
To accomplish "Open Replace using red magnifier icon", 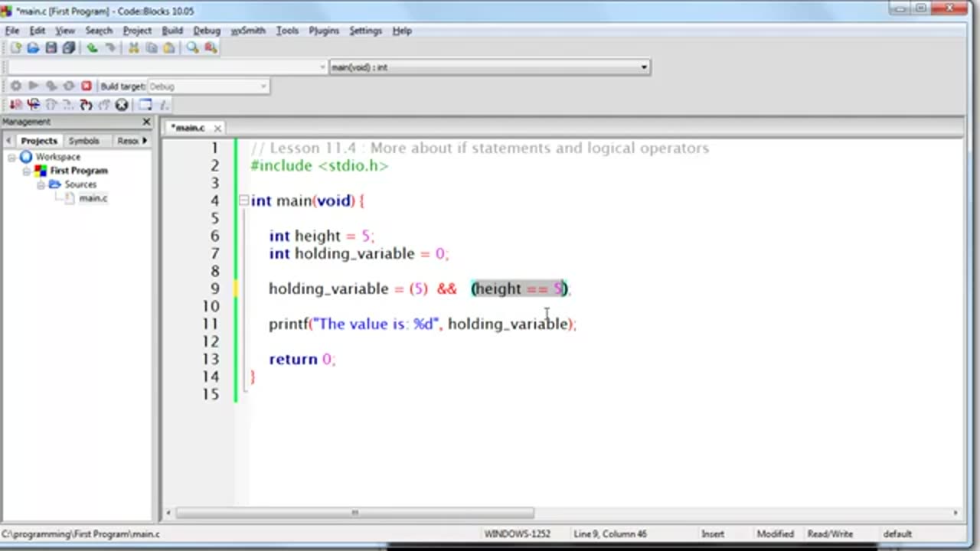I will pyautogui.click(x=211, y=48).
